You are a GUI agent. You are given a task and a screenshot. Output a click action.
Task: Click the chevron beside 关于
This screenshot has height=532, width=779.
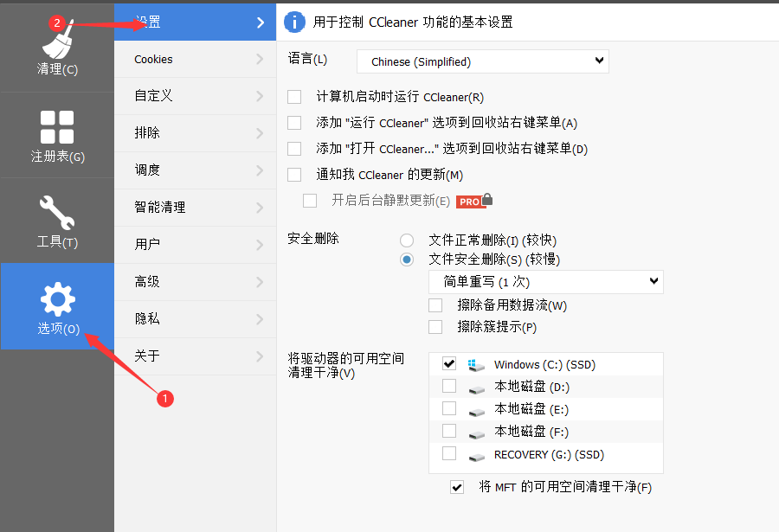[x=260, y=356]
